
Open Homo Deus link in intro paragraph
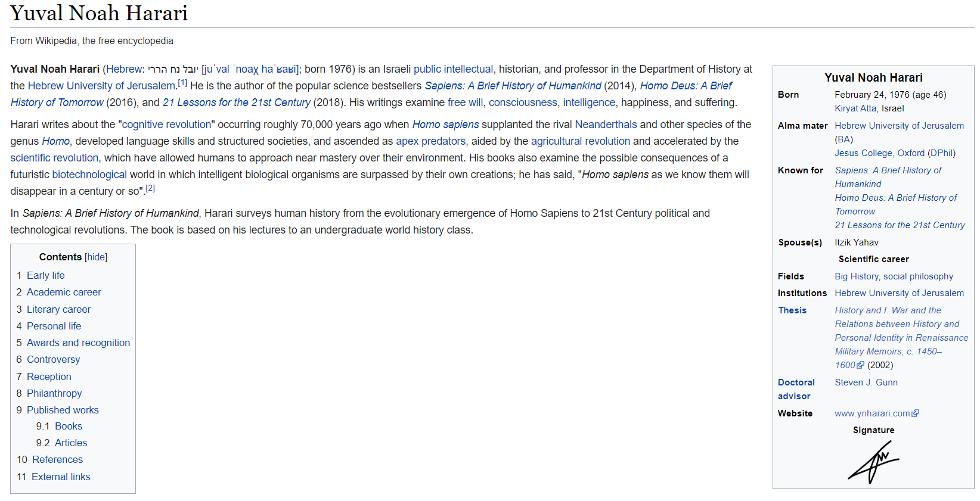[686, 86]
